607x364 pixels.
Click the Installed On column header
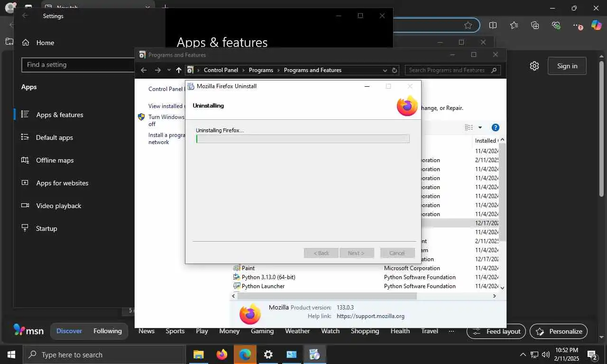pyautogui.click(x=486, y=140)
